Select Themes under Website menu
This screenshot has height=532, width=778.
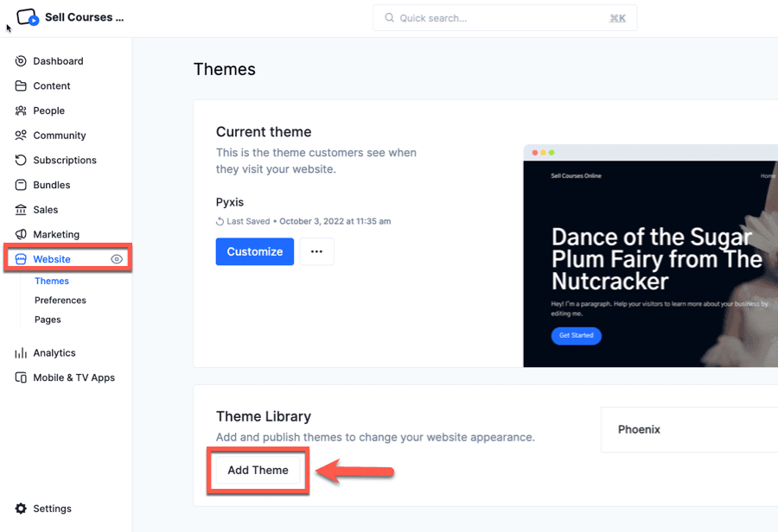point(52,282)
